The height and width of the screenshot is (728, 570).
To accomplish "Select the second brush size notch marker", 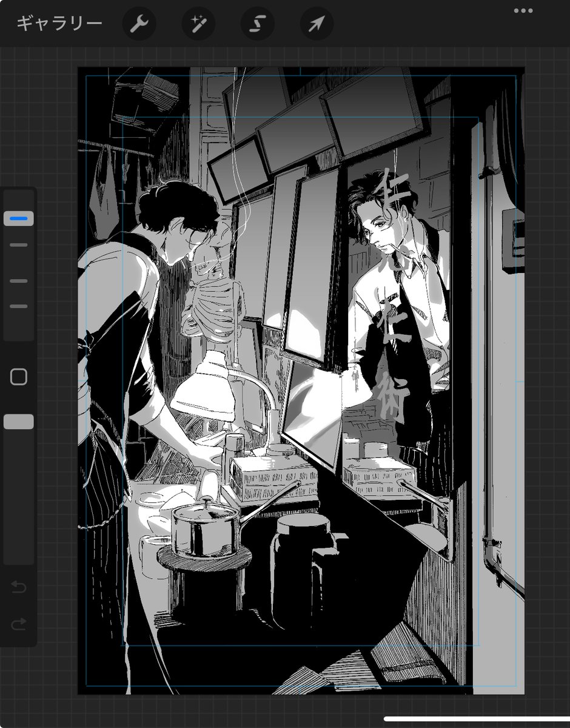I will tap(19, 245).
